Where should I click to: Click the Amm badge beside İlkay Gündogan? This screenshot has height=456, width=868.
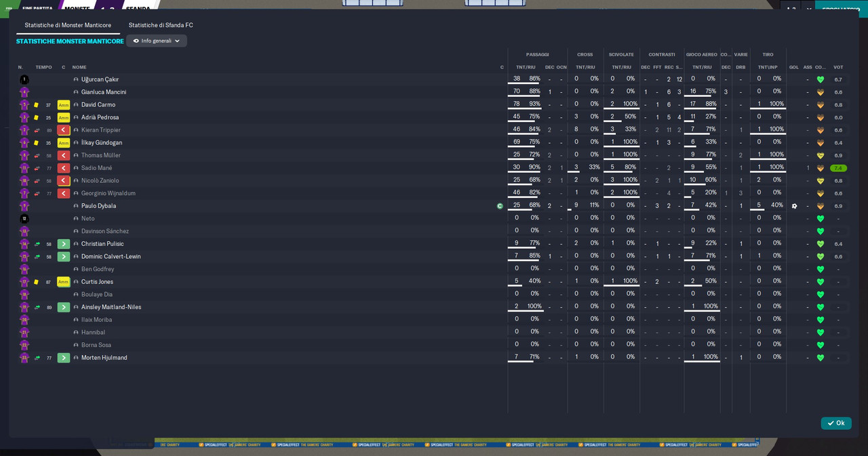pos(64,143)
